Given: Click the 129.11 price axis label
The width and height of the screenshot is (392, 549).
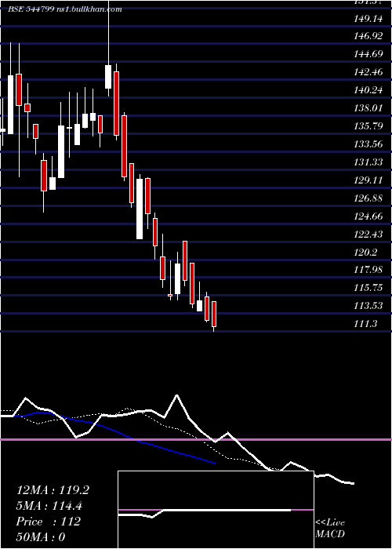Looking at the screenshot, I should 368,180.
